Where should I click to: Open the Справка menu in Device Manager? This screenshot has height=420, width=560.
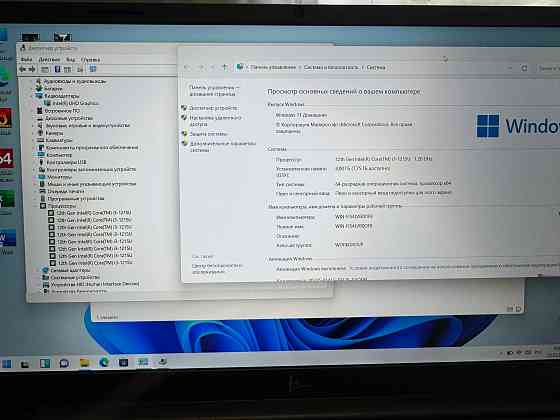90,60
